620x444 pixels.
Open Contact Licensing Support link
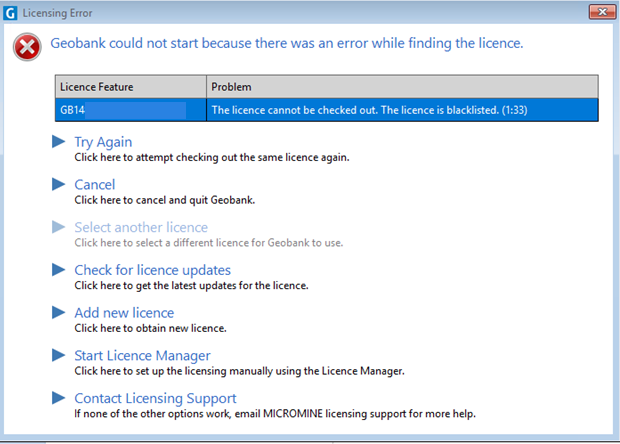click(155, 398)
